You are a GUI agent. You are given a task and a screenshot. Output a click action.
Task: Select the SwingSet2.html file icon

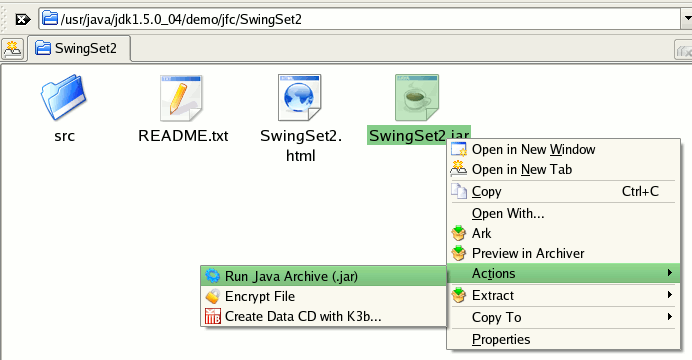click(x=300, y=98)
